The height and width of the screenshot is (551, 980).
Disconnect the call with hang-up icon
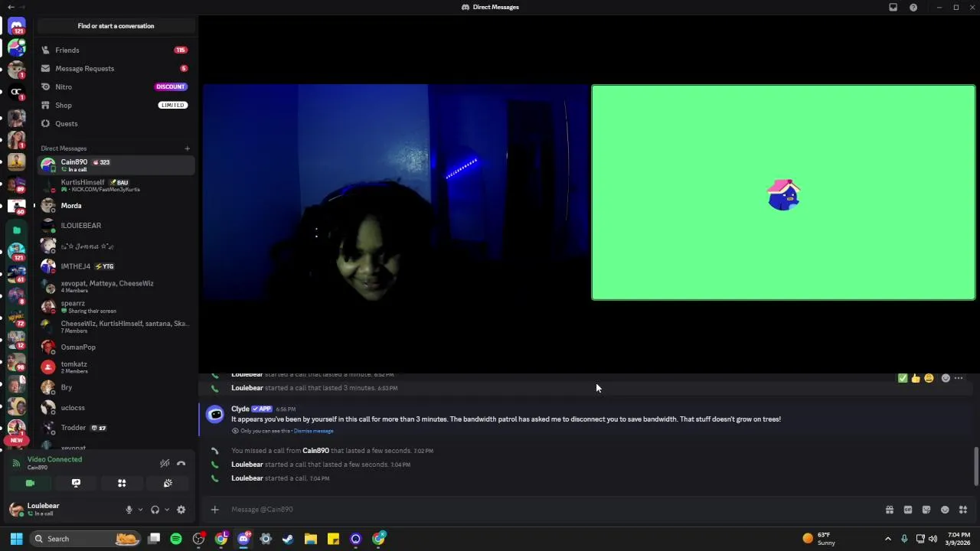[x=181, y=463]
